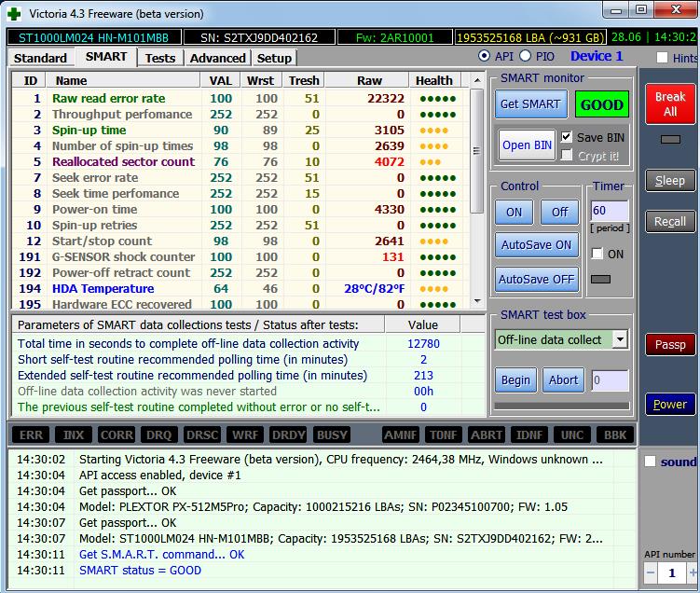Image resolution: width=700 pixels, height=593 pixels.
Task: Open the Advanced tab
Action: [x=218, y=58]
